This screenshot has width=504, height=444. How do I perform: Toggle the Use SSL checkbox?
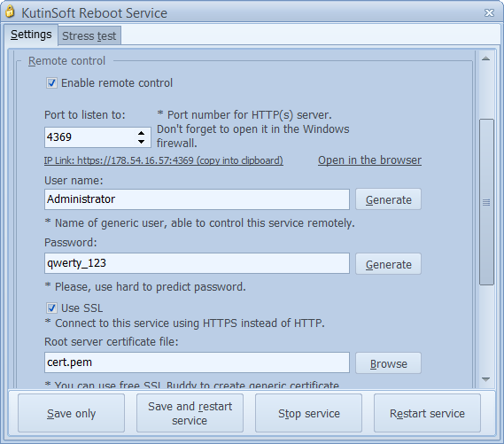51,308
